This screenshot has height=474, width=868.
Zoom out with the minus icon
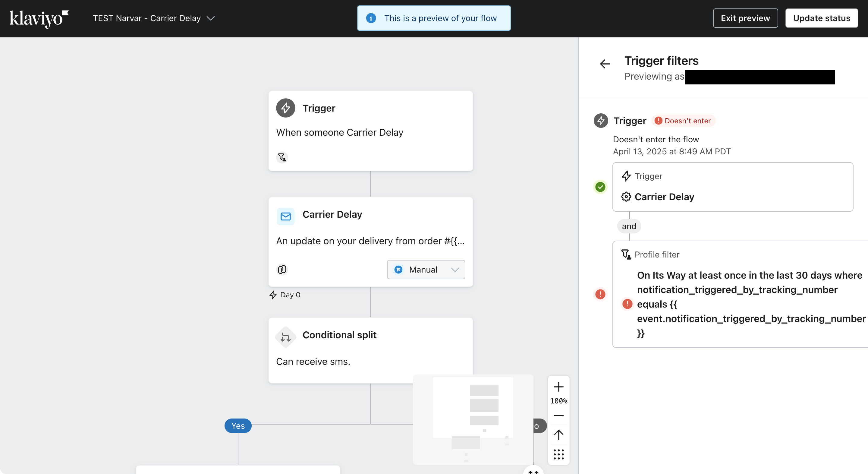(x=559, y=416)
